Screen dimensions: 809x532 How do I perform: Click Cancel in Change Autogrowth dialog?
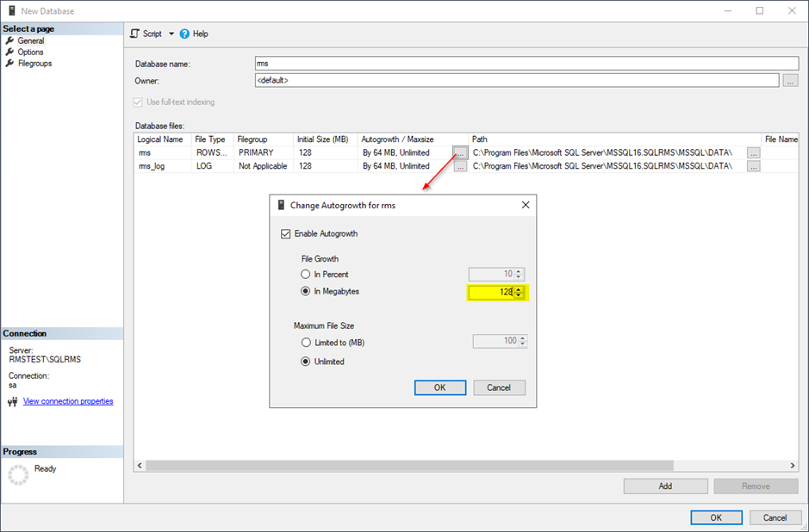(x=499, y=387)
